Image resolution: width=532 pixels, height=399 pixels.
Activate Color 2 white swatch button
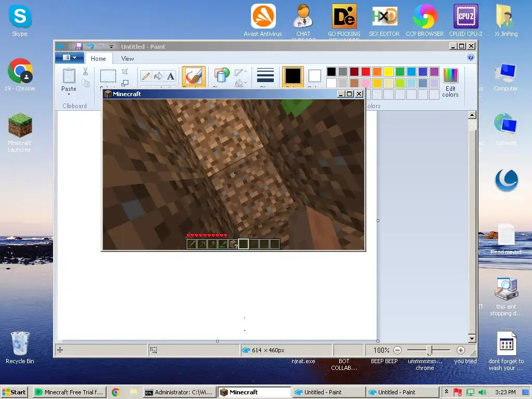pyautogui.click(x=314, y=76)
